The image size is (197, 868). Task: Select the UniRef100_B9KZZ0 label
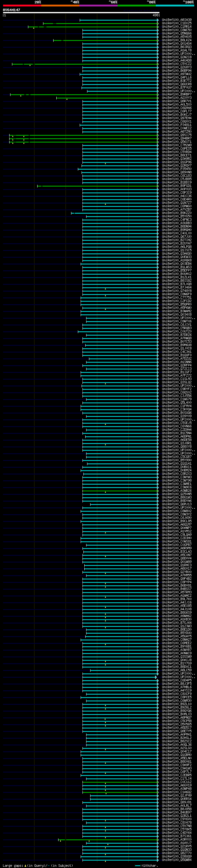176,213
